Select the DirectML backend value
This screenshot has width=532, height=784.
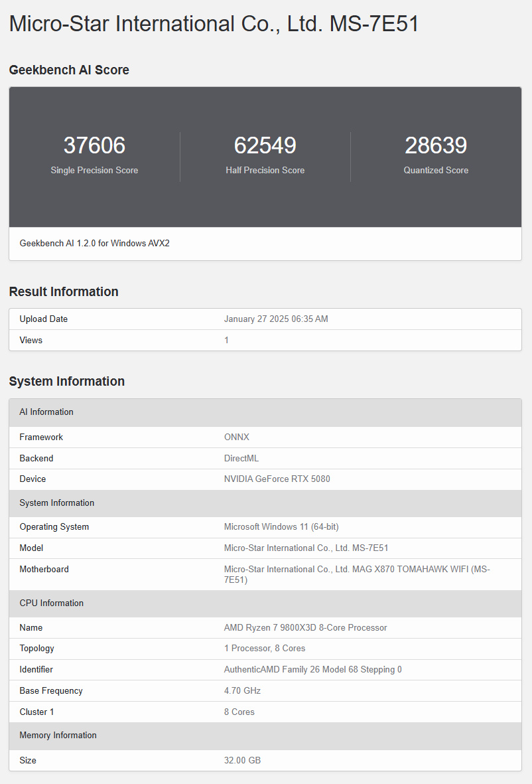tap(241, 458)
